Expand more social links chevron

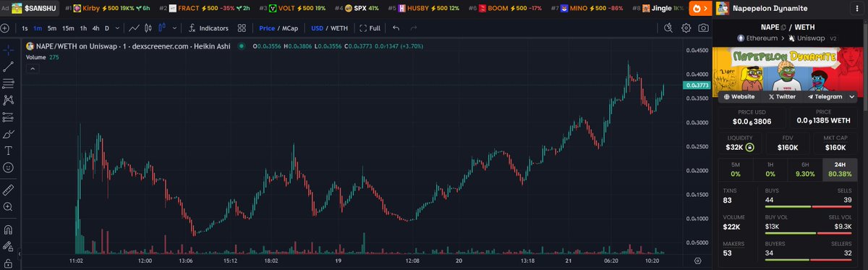(851, 96)
